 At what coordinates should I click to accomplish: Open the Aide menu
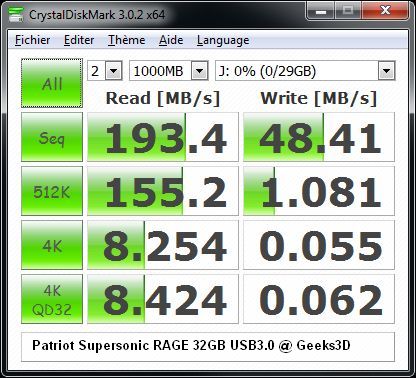(171, 40)
